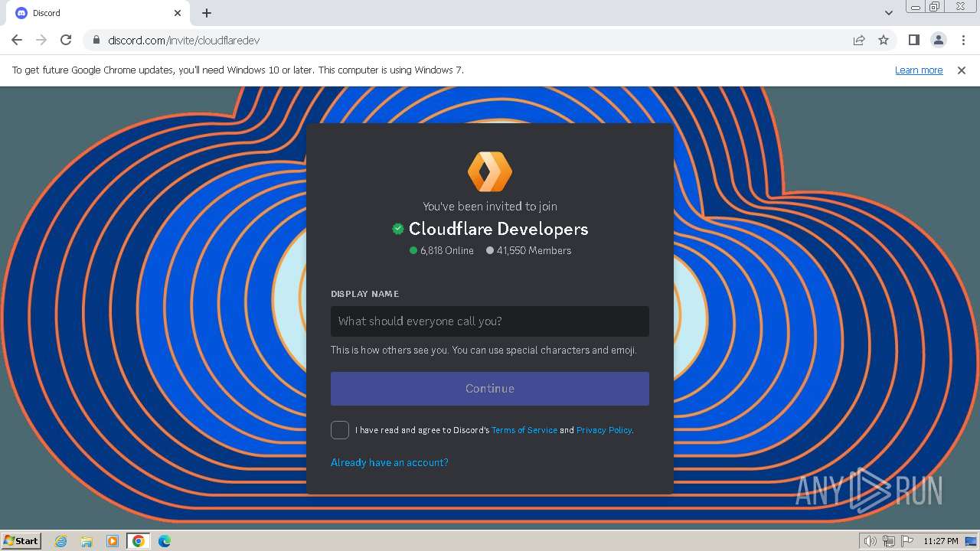This screenshot has height=551, width=980.
Task: Dismiss the Chrome update notification bar
Action: click(x=962, y=70)
